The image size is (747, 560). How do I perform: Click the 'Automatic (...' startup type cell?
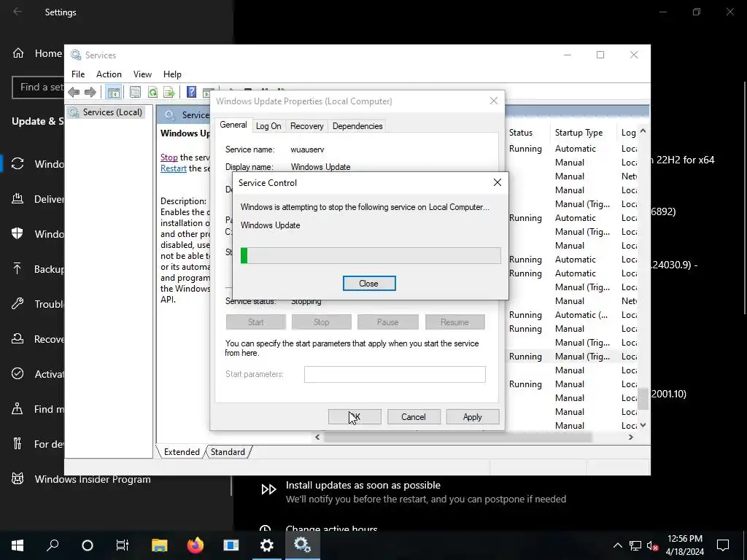tap(581, 315)
